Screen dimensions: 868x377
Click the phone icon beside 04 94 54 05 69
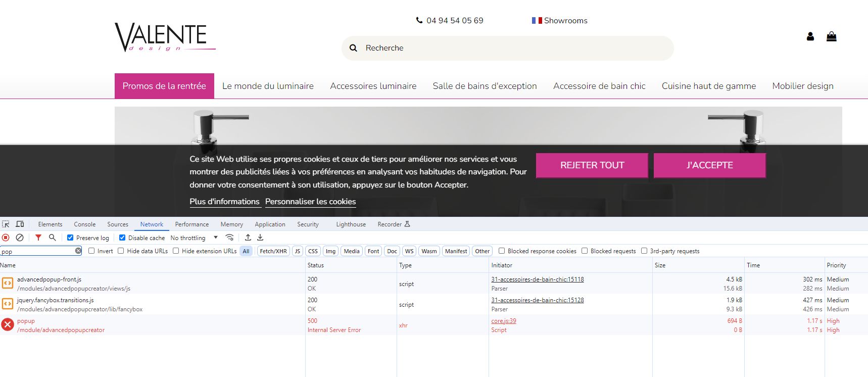[419, 20]
